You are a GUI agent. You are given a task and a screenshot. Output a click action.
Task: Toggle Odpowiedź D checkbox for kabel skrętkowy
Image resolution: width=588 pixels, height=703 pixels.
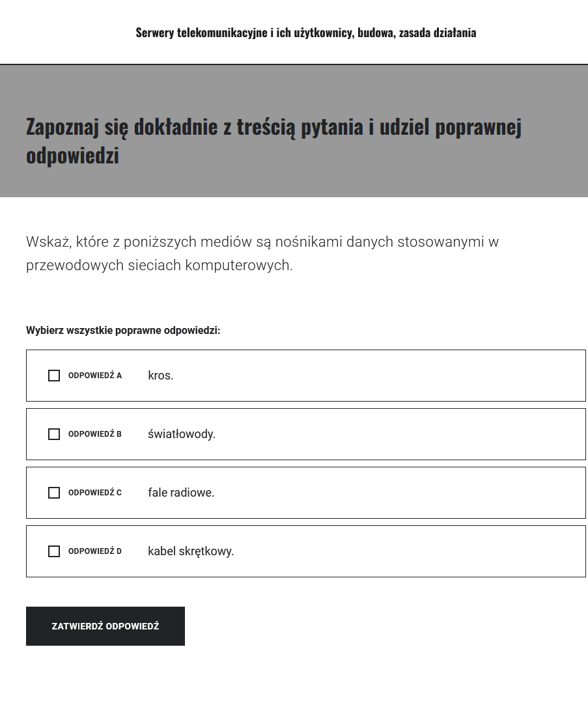click(x=54, y=551)
